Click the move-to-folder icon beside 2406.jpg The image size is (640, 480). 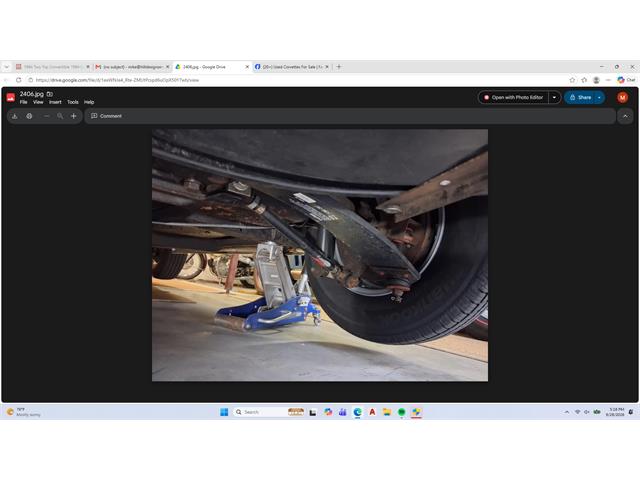coord(50,94)
